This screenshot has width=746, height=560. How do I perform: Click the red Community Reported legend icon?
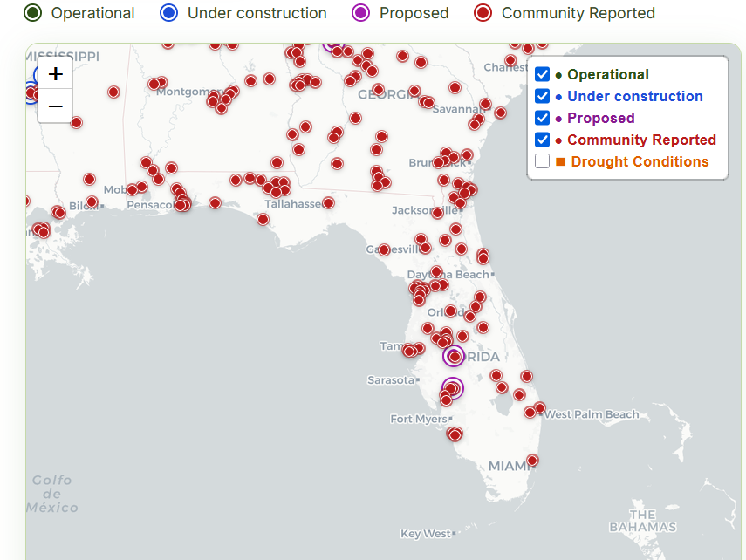click(483, 13)
